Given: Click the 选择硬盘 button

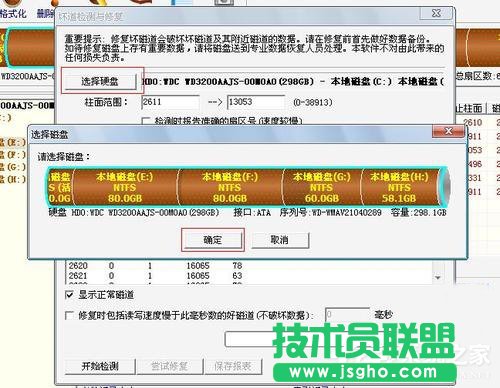Looking at the screenshot, I should click(100, 81).
